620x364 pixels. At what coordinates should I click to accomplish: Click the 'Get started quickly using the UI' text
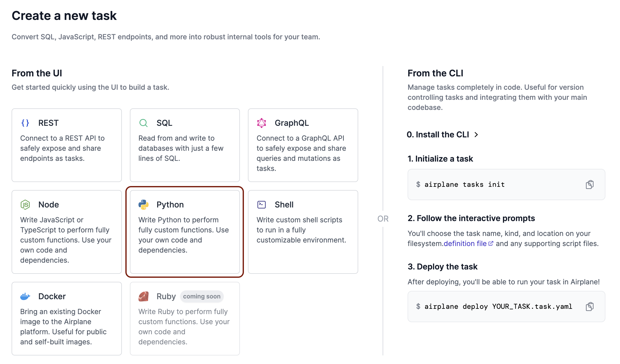click(x=90, y=87)
